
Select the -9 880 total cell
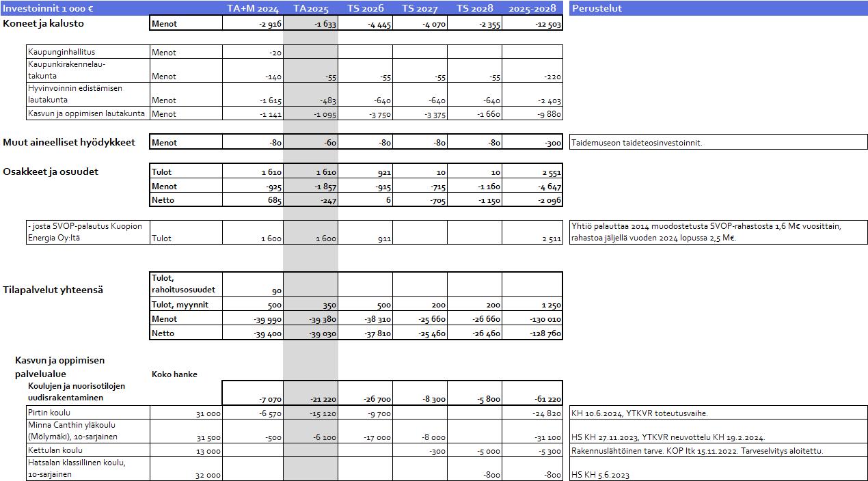pos(532,113)
